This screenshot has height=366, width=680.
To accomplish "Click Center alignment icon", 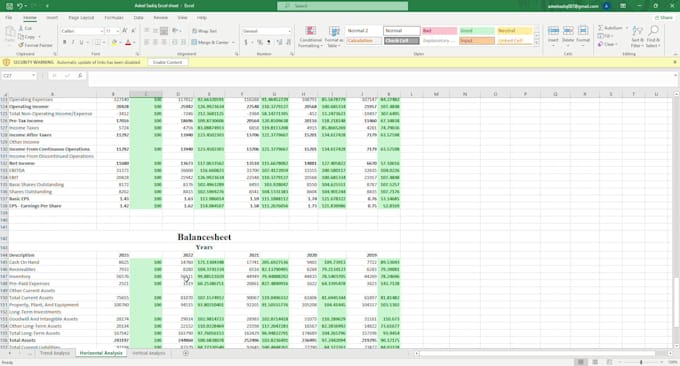I will coord(155,42).
